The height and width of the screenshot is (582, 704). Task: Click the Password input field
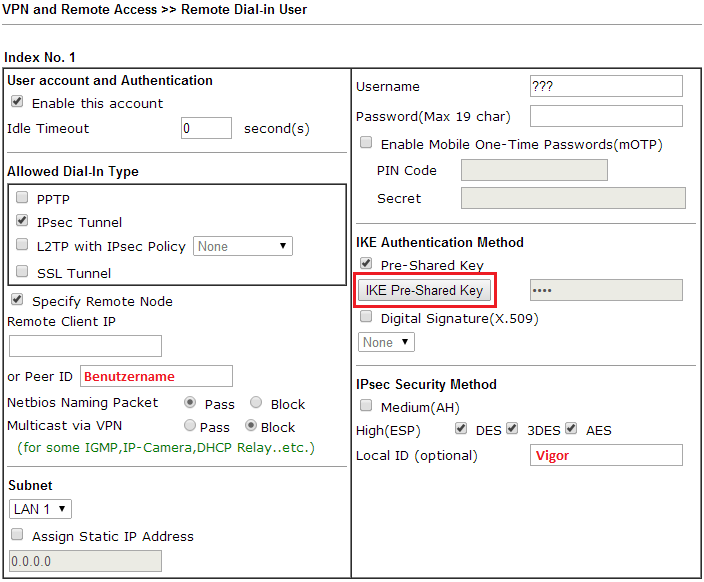point(606,116)
